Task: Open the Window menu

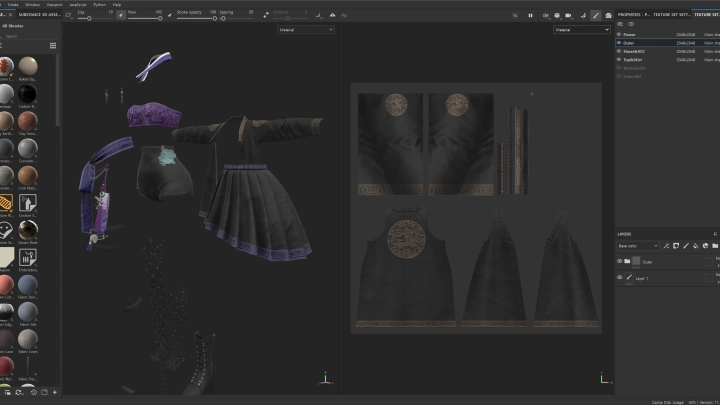Action: tap(32, 5)
